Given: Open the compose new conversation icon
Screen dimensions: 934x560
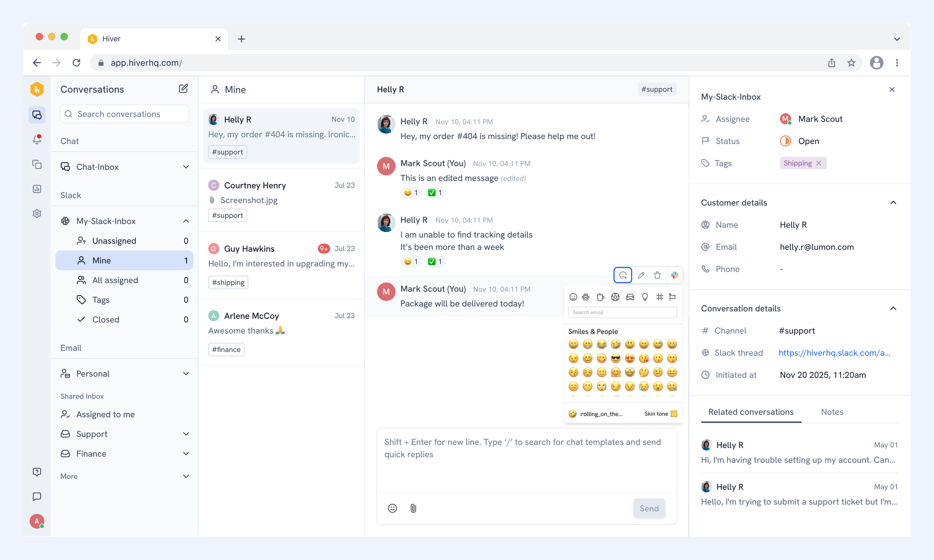Looking at the screenshot, I should pyautogui.click(x=183, y=89).
